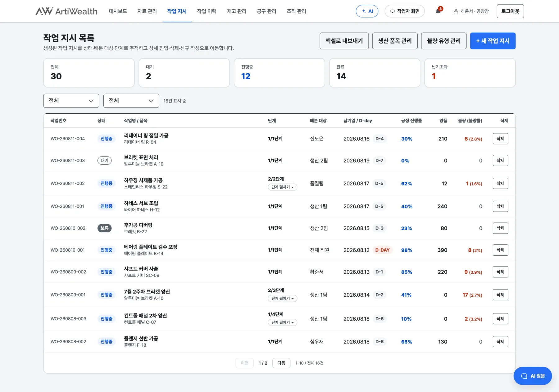Click the ArtiWealth logo
Image resolution: width=559 pixels, height=392 pixels.
point(66,11)
